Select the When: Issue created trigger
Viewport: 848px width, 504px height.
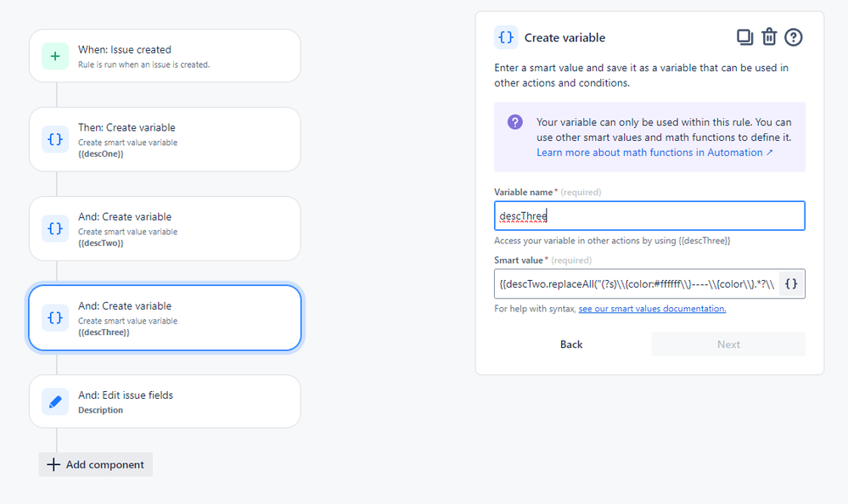(165, 56)
